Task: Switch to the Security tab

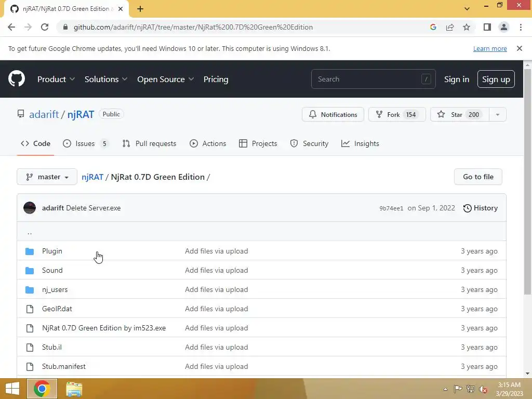Action: tap(309, 143)
